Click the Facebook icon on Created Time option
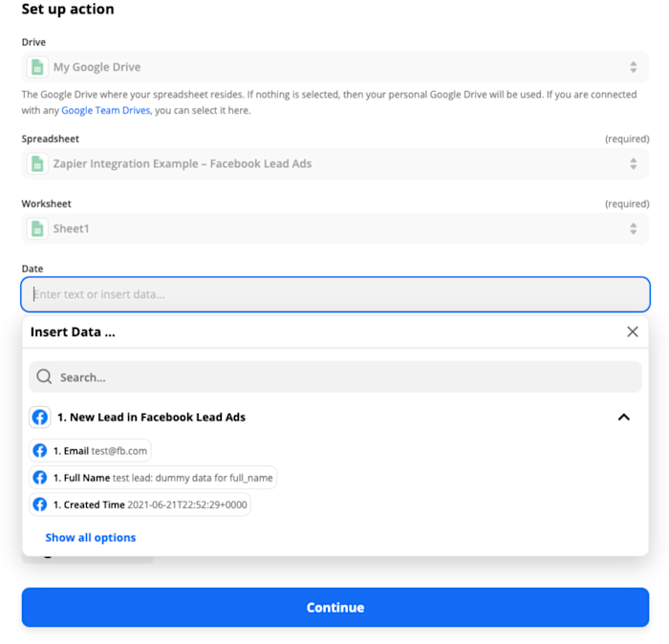669x644 pixels. 40,504
